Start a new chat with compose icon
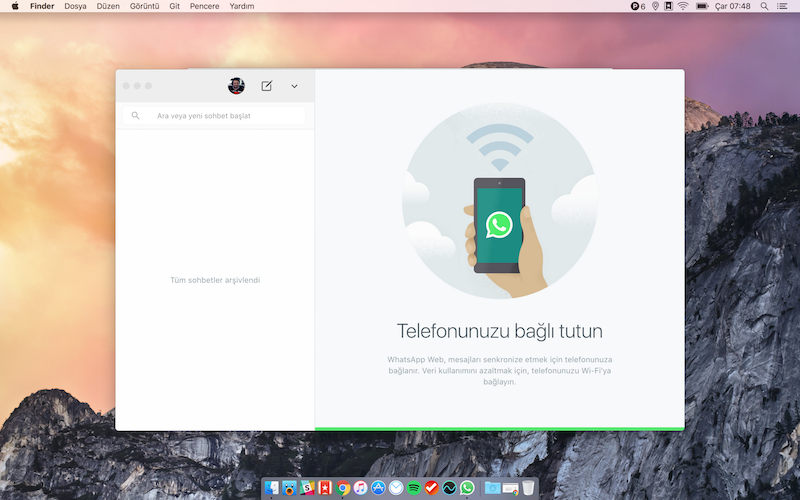Viewport: 800px width, 500px height. point(266,86)
